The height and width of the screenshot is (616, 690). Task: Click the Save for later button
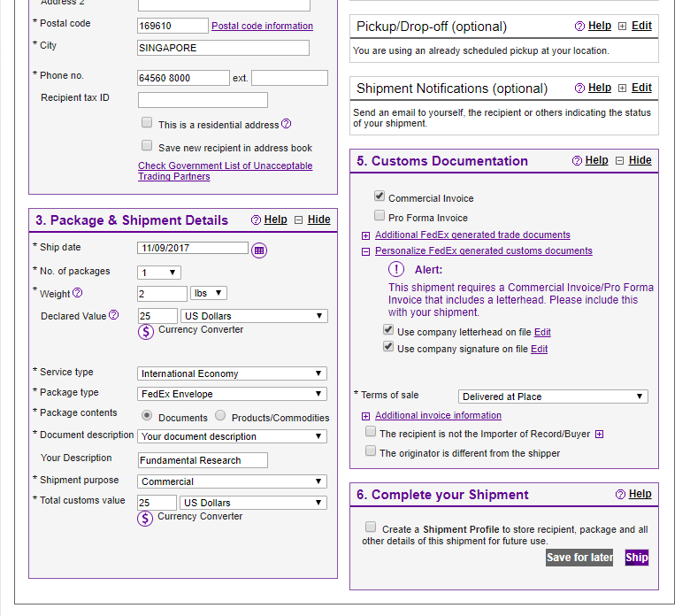579,558
